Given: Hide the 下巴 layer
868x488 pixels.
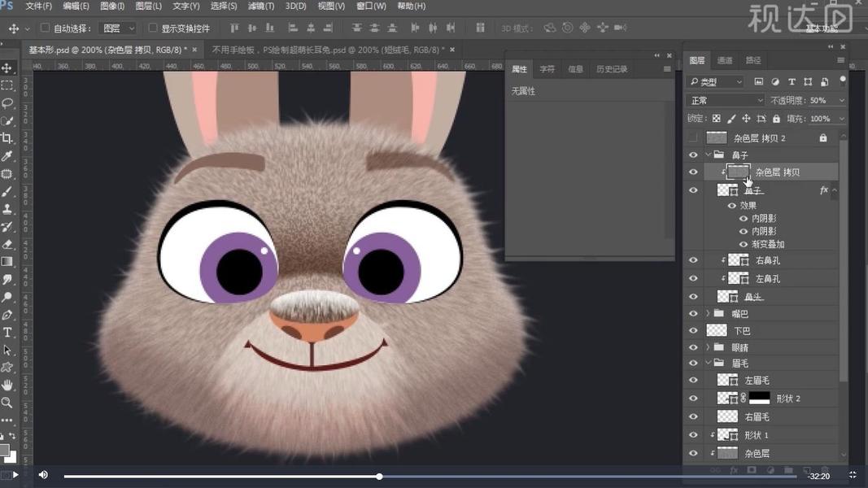Looking at the screenshot, I should tap(693, 330).
